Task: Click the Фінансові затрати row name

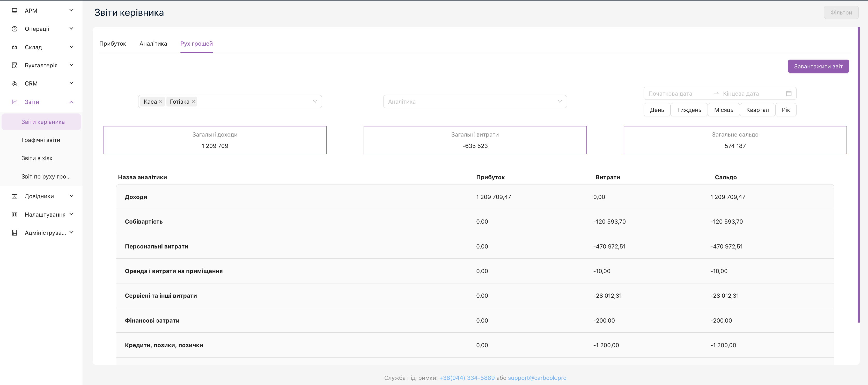Action: pos(152,320)
